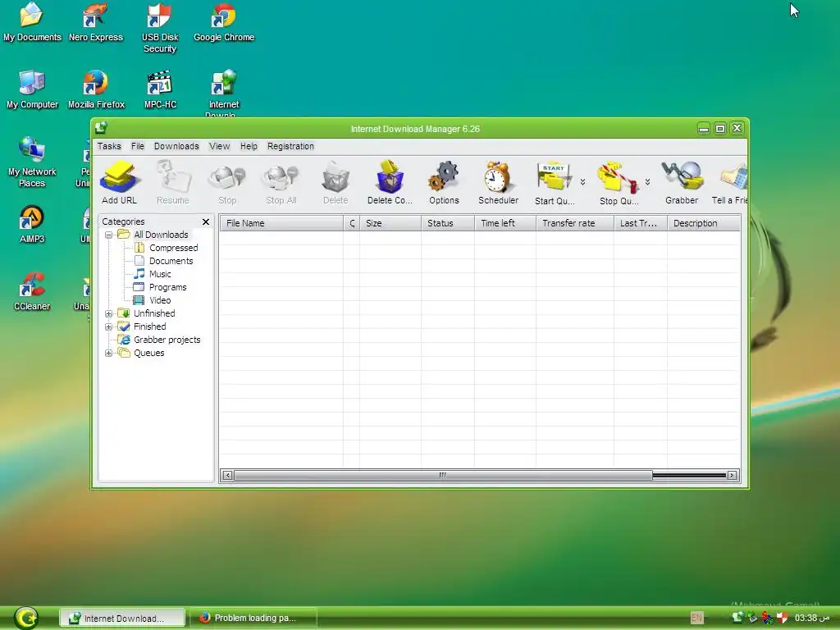Sort by the File Name column header

click(x=282, y=223)
